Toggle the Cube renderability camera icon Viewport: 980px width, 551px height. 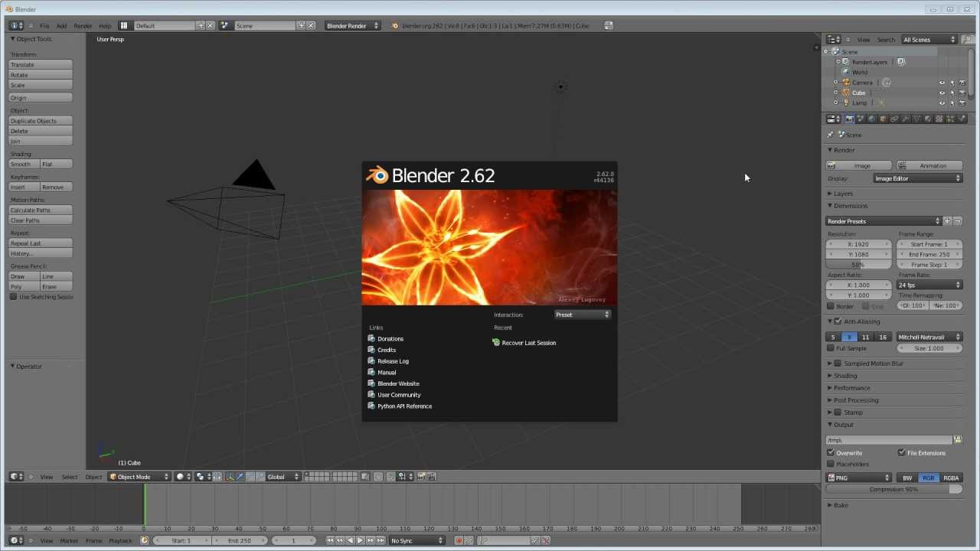click(962, 93)
